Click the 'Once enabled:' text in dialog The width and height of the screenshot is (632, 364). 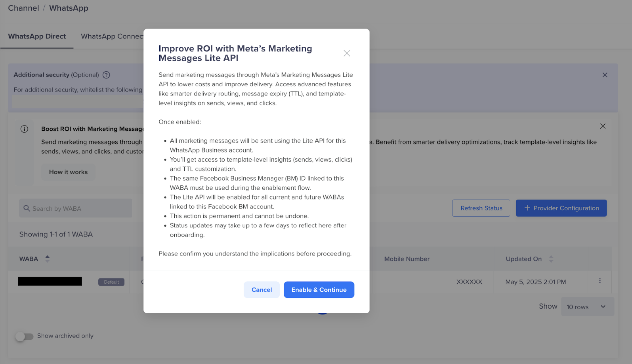point(179,122)
